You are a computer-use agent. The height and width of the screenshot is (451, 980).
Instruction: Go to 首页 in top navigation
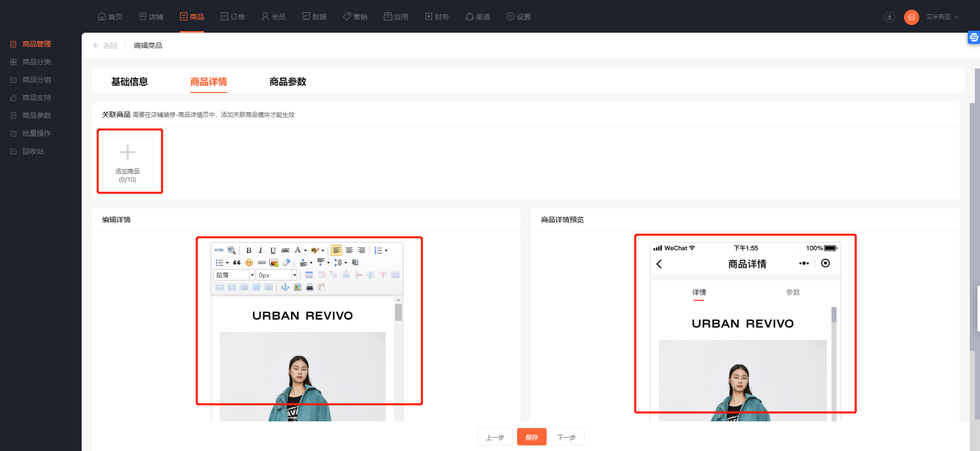(110, 16)
